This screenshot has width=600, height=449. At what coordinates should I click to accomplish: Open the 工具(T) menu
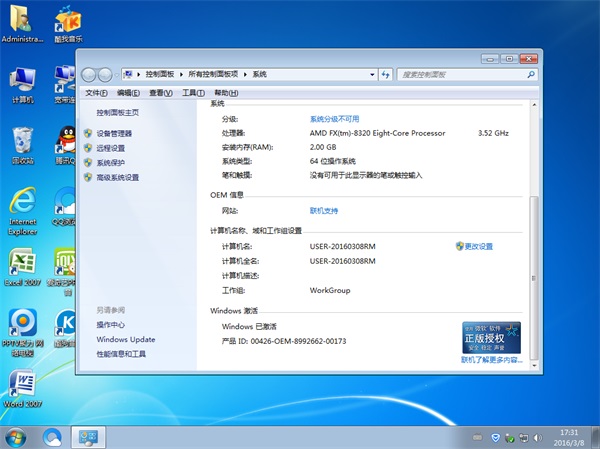(193, 92)
